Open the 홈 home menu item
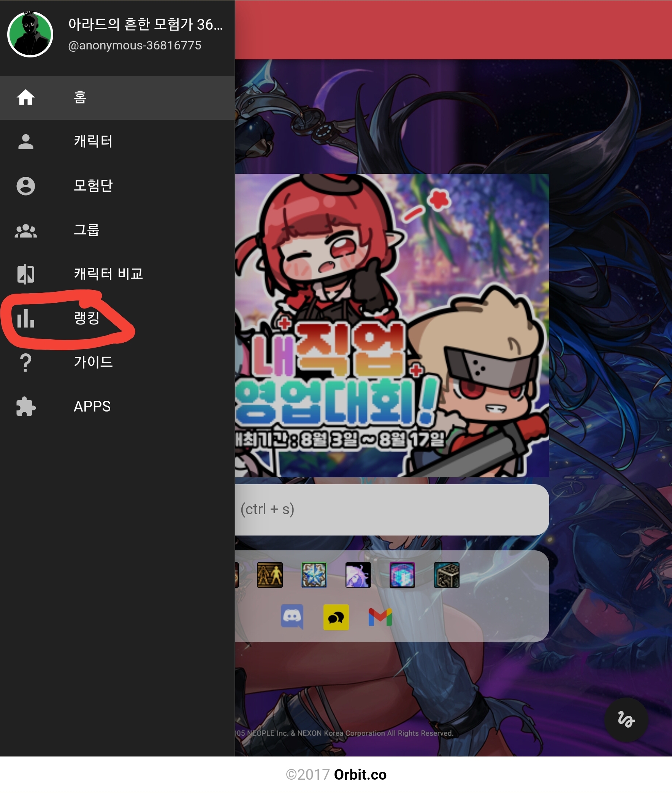 click(117, 98)
